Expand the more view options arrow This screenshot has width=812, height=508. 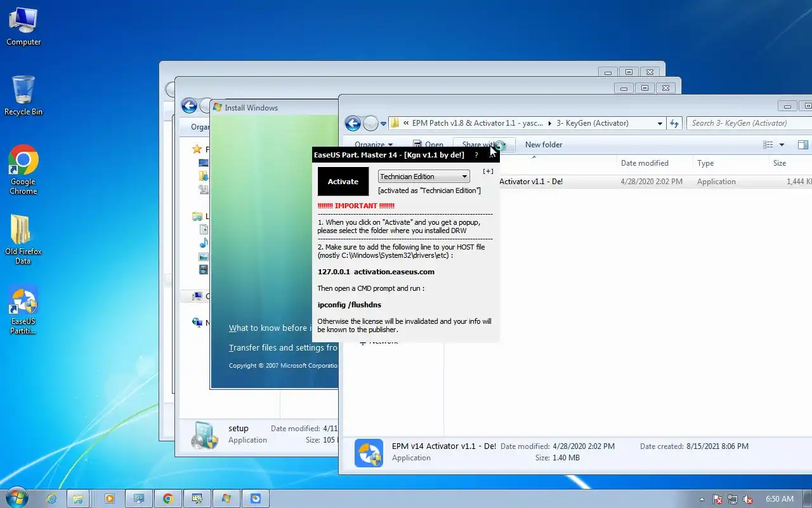click(782, 145)
